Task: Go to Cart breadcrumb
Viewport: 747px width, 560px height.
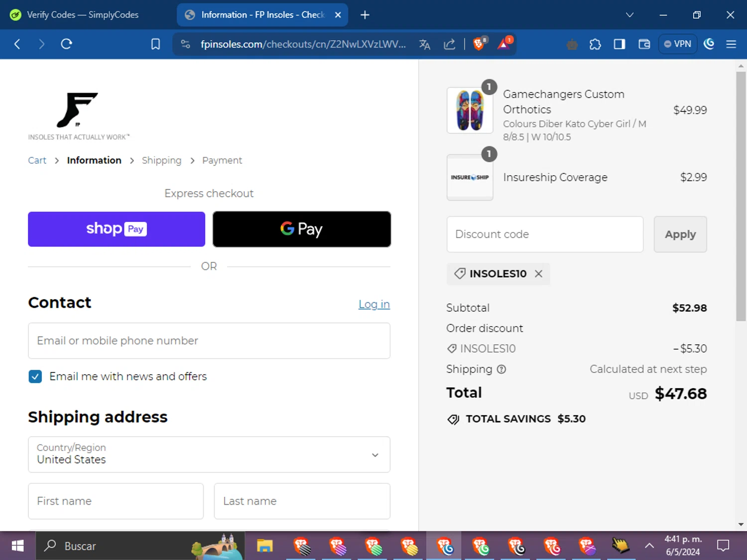Action: [x=37, y=160]
